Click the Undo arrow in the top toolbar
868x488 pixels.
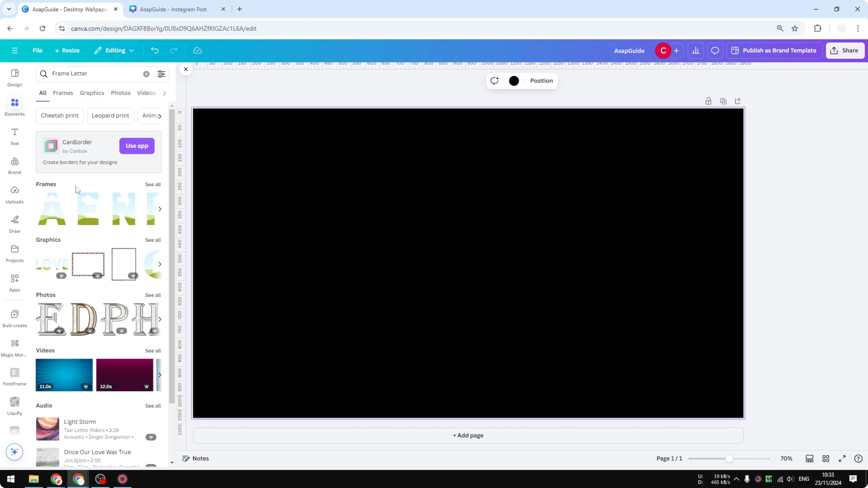click(155, 50)
